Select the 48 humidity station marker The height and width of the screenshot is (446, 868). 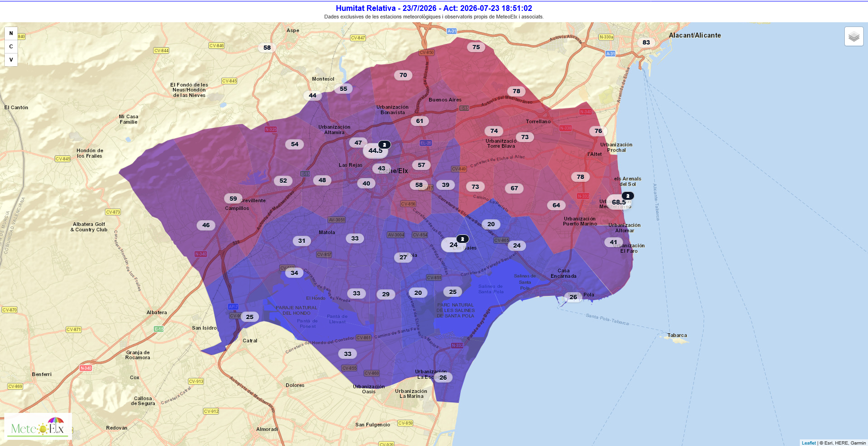click(x=322, y=180)
